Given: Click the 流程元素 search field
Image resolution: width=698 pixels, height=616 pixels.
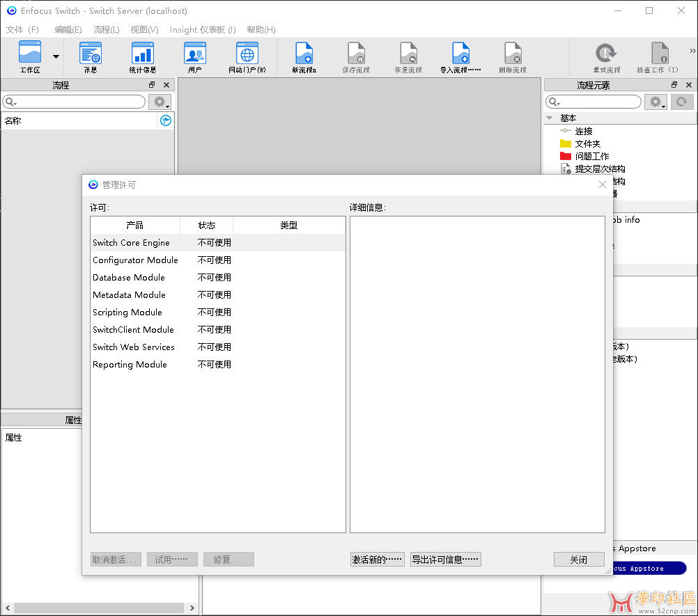Looking at the screenshot, I should [x=594, y=102].
